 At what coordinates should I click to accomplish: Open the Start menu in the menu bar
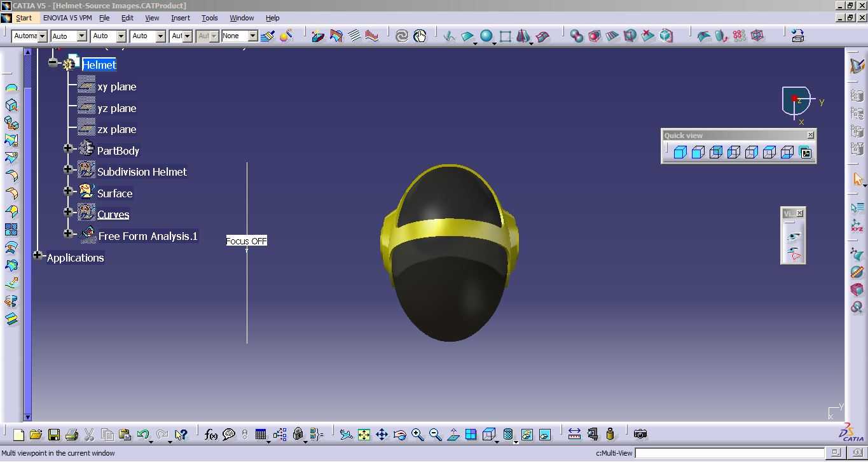[x=24, y=18]
